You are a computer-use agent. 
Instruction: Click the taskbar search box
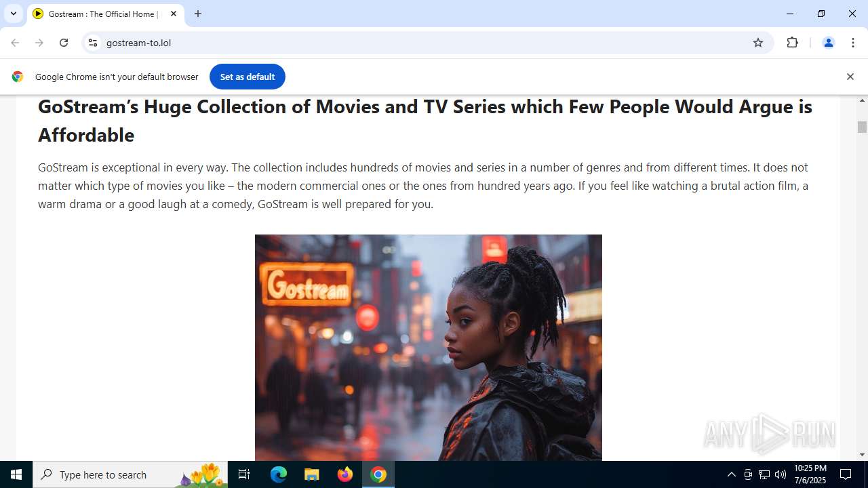click(x=130, y=474)
